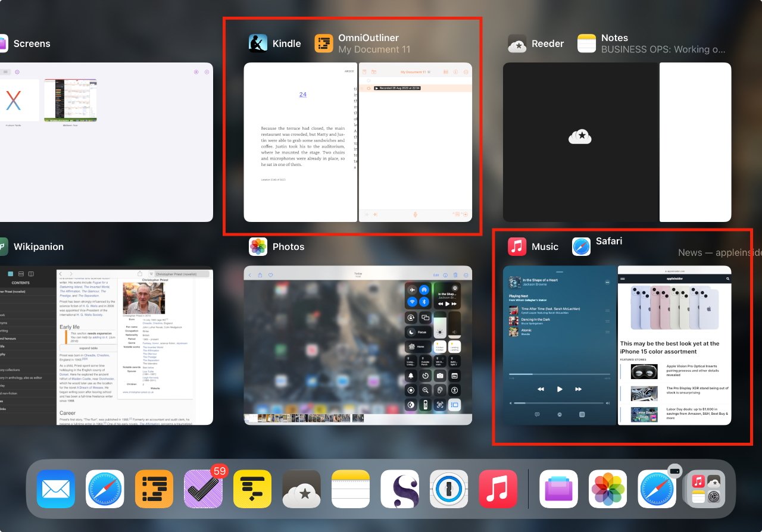
Task: Open OmniOutliner's document info menu
Action: (x=455, y=72)
